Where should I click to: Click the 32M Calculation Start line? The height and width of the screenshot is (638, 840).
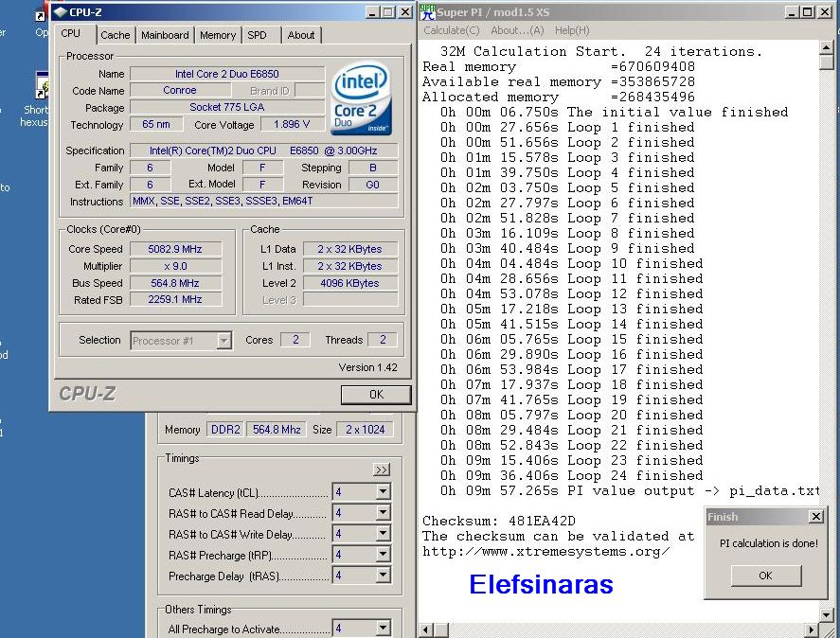[601, 51]
